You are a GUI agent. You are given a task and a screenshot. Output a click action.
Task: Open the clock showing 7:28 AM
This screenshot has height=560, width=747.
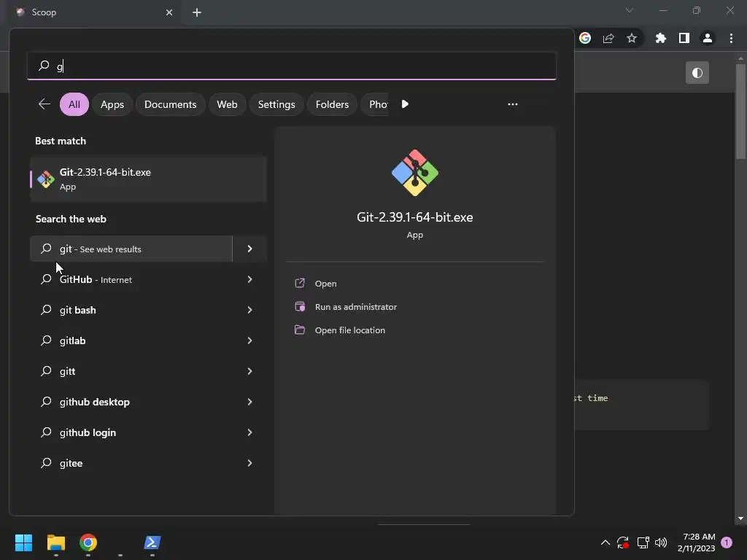coord(696,542)
